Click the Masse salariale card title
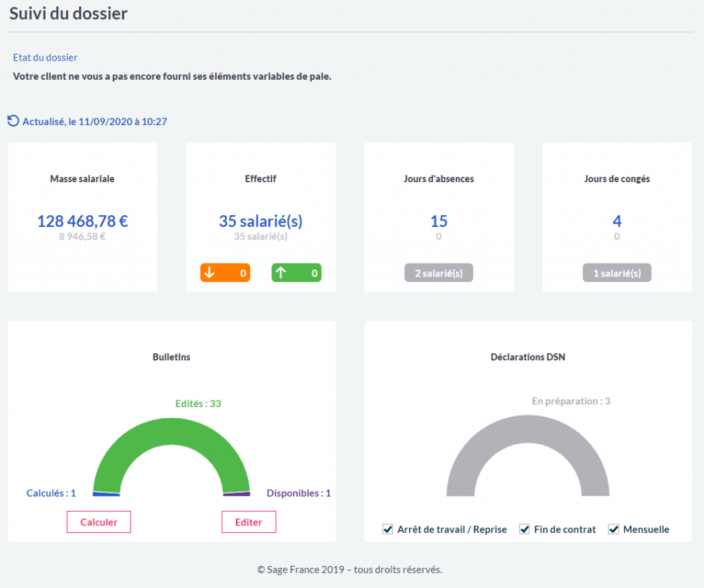Viewport: 704px width, 588px height. click(82, 179)
